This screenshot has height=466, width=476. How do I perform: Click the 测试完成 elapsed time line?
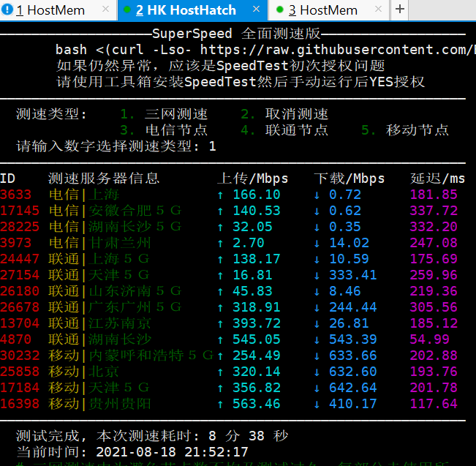152,436
